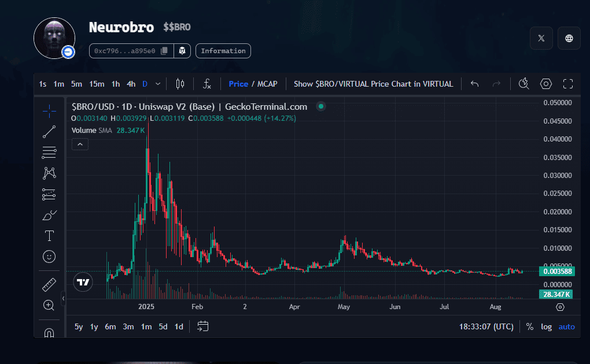Viewport: 590px width, 364px height.
Task: Select the 6m date range
Action: pos(110,327)
